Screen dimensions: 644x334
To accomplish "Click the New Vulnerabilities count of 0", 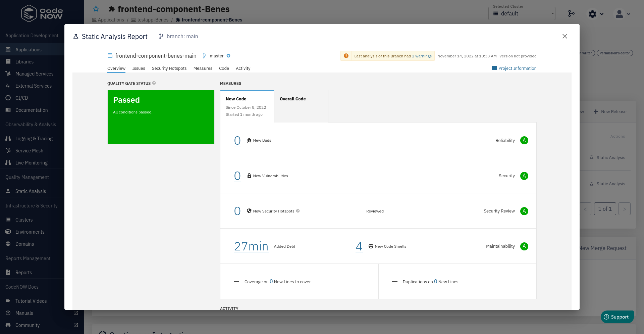I will 237,176.
